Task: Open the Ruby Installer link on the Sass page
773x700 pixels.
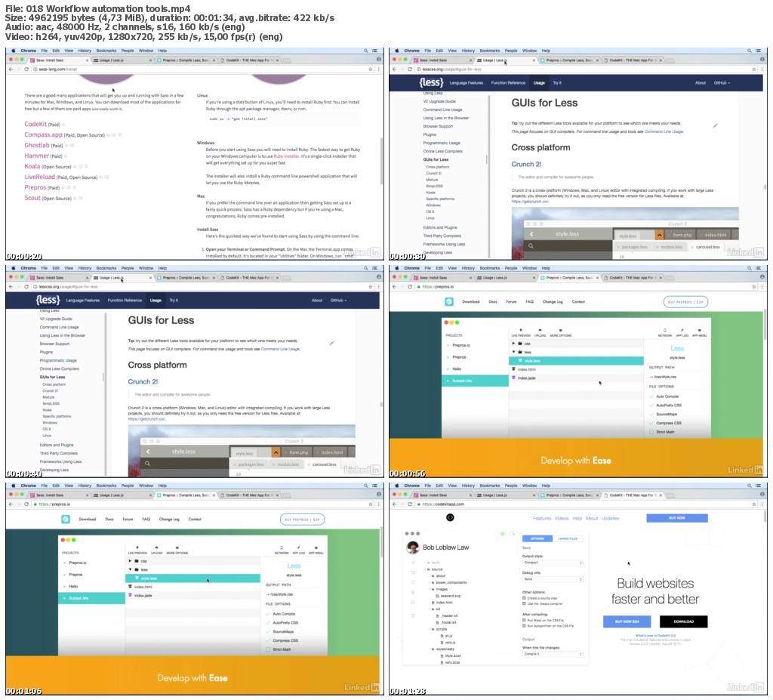Action: [286, 156]
